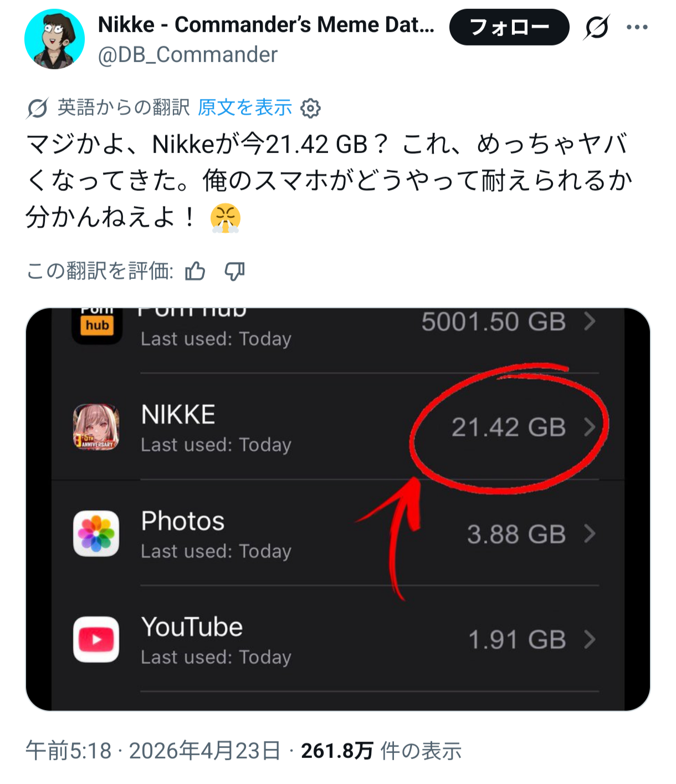Click the フォロー follow button
The height and width of the screenshot is (784, 676).
pyautogui.click(x=509, y=27)
